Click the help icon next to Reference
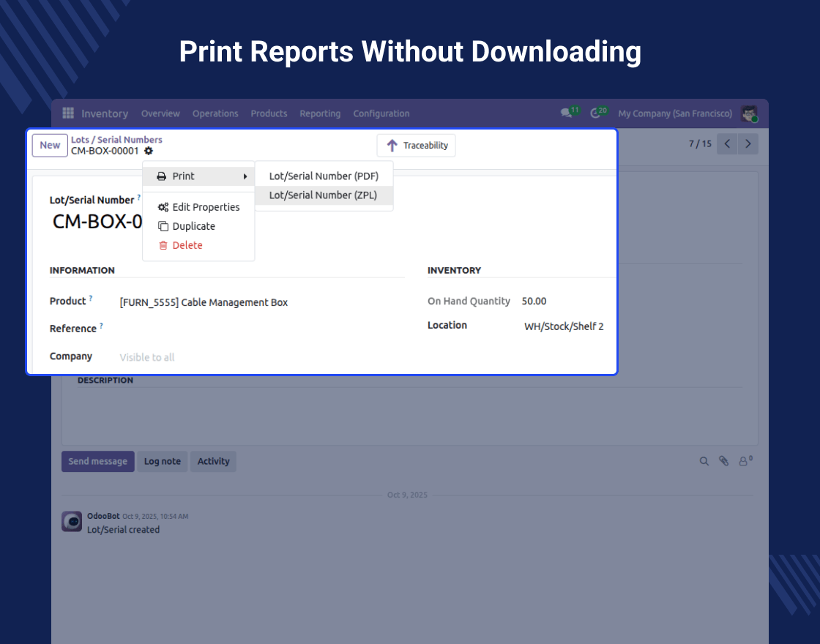The image size is (820, 644). pyautogui.click(x=101, y=326)
